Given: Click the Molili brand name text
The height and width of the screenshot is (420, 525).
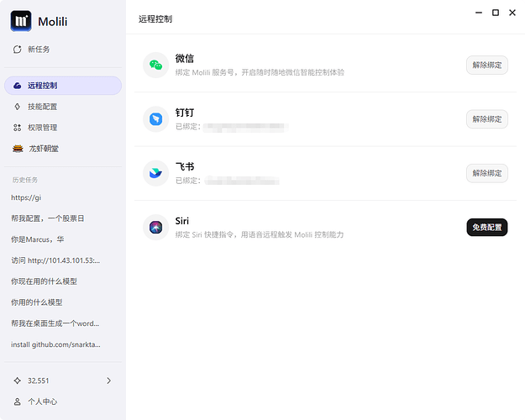Looking at the screenshot, I should (53, 22).
